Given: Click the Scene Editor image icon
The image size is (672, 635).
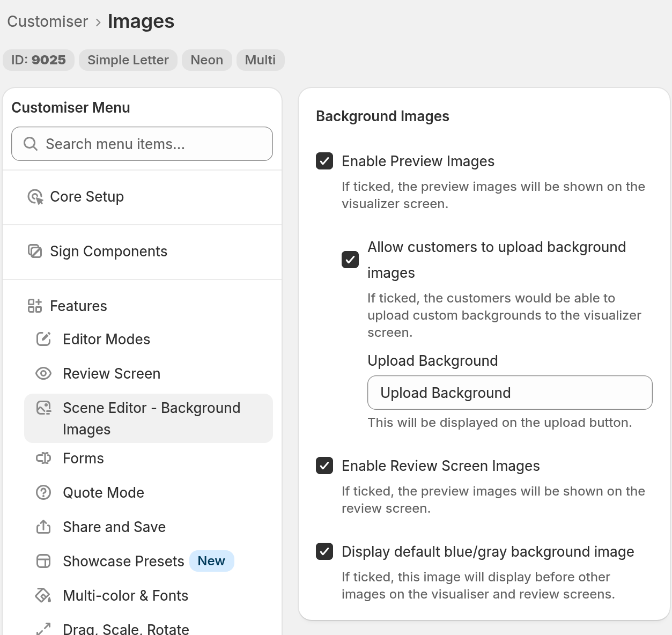Looking at the screenshot, I should [x=43, y=408].
